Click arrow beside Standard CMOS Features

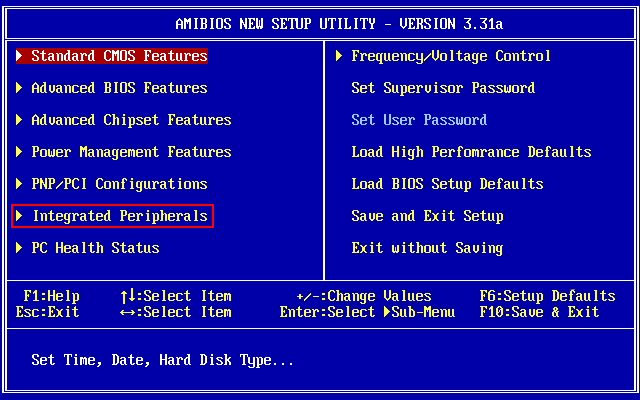19,56
